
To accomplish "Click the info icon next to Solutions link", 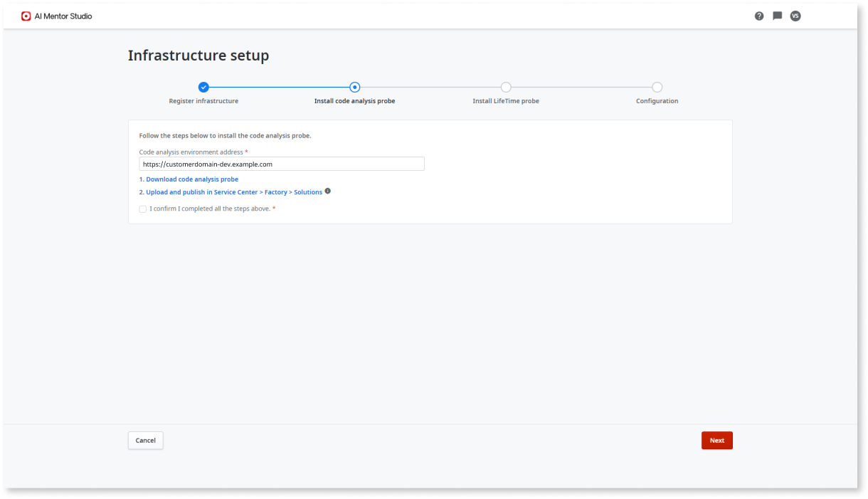I will coord(327,191).
